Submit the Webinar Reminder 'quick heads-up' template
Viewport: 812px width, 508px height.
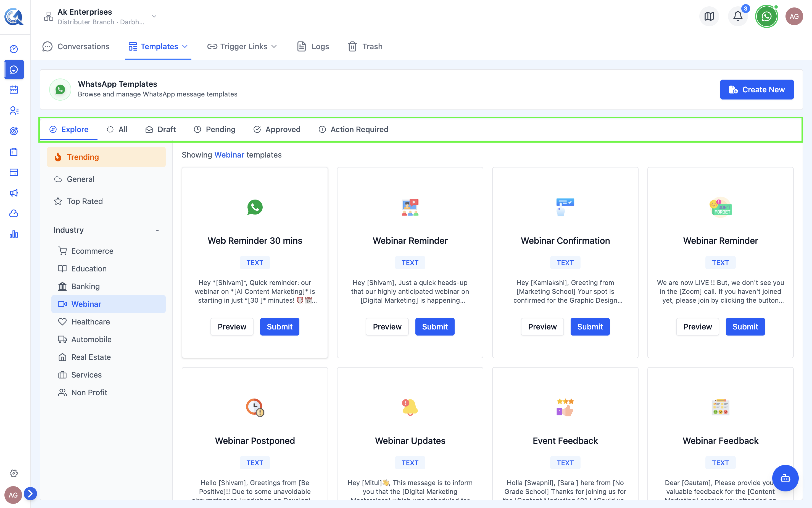(x=435, y=327)
